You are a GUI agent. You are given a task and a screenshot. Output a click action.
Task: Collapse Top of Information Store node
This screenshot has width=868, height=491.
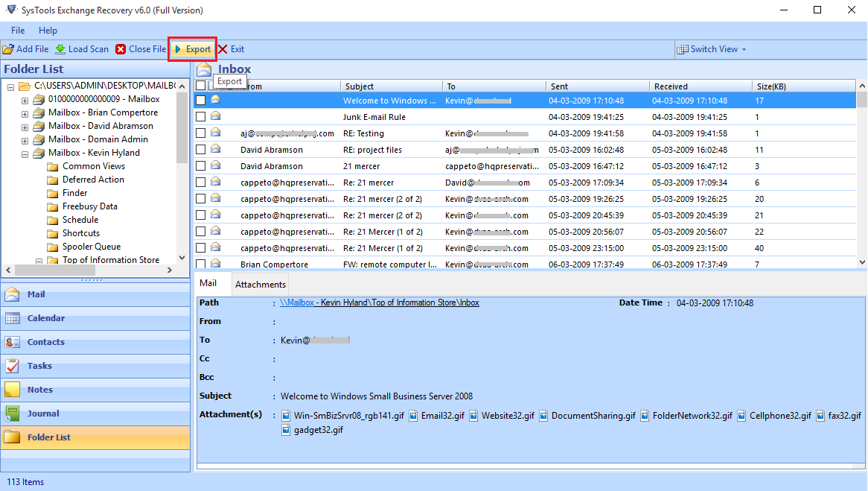click(39, 261)
